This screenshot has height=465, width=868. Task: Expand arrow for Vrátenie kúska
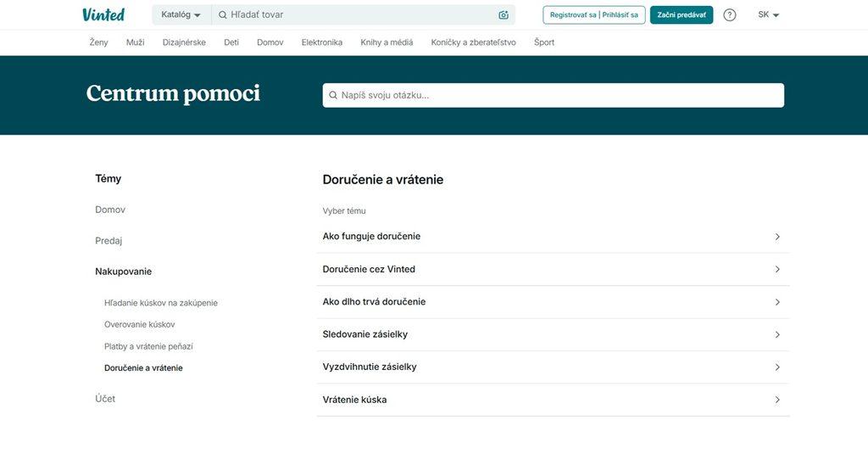pos(777,400)
